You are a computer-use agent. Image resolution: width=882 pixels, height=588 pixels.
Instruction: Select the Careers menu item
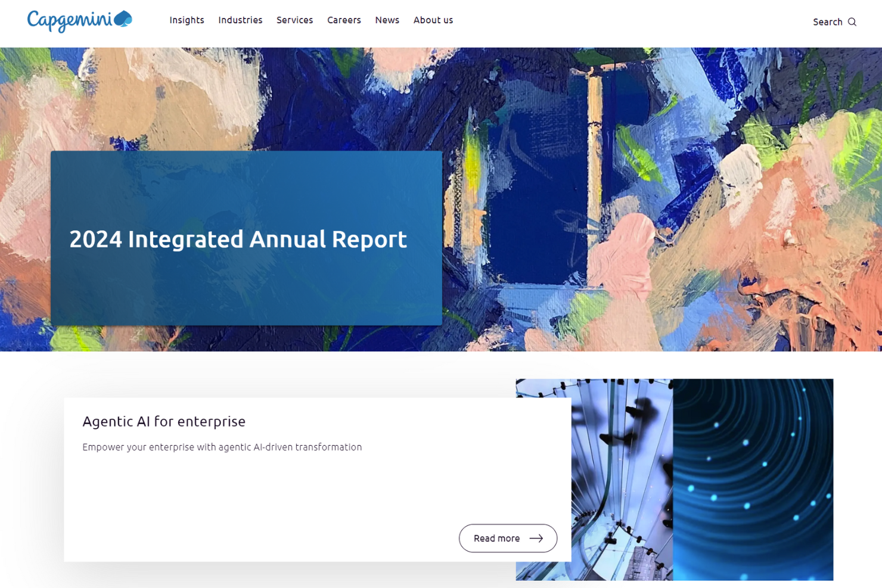pyautogui.click(x=344, y=20)
